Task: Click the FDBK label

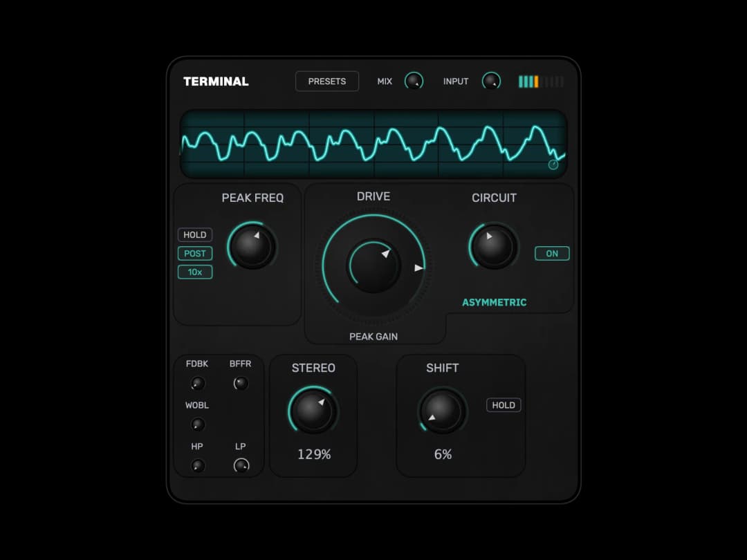Action: [196, 364]
